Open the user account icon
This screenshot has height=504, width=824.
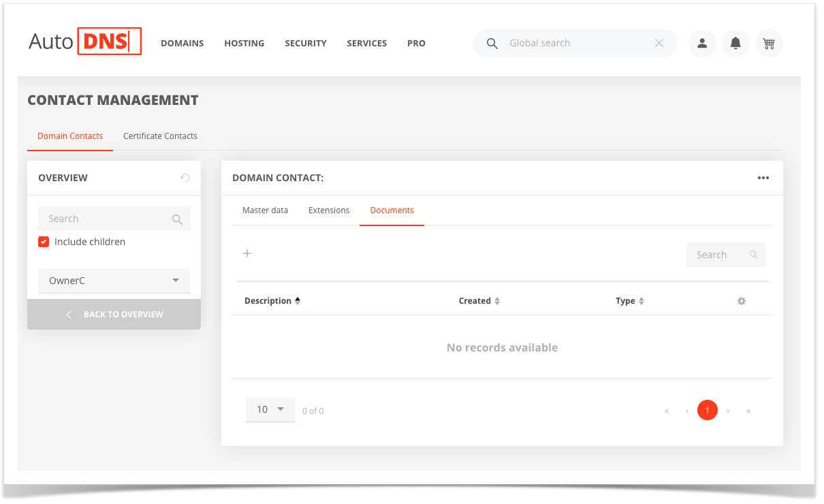point(702,43)
